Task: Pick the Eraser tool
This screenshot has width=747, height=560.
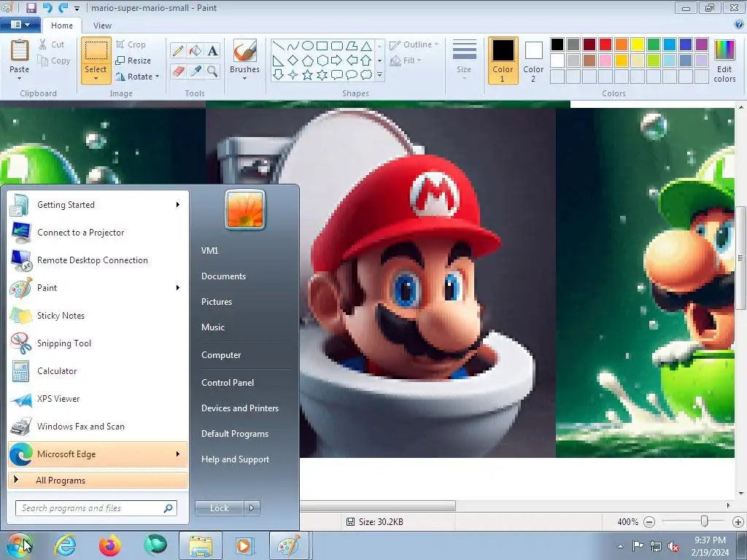Action: pos(178,71)
